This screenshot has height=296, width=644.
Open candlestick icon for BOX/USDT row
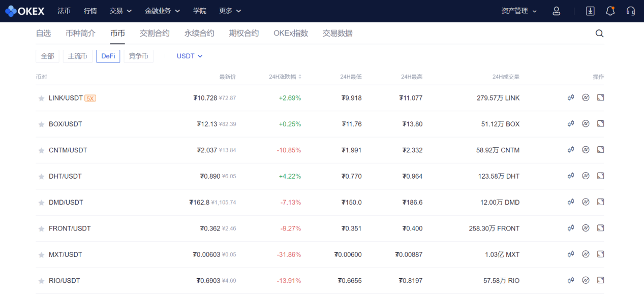(x=571, y=123)
